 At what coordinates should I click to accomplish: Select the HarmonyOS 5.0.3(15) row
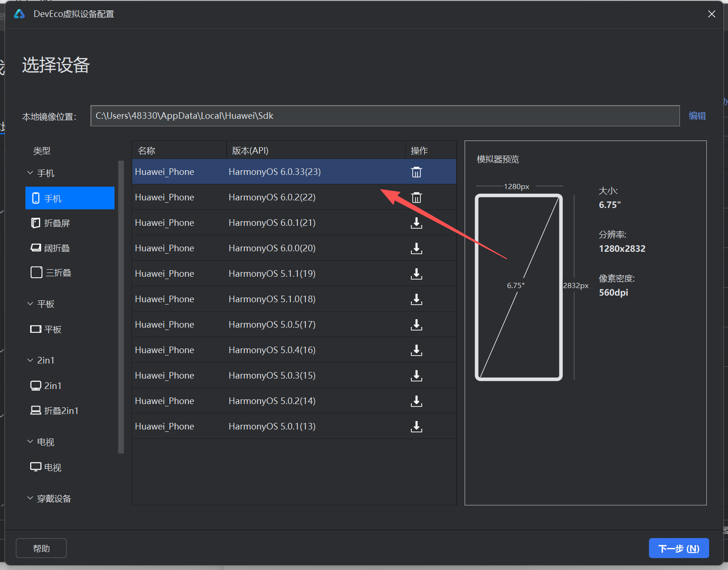coord(294,375)
